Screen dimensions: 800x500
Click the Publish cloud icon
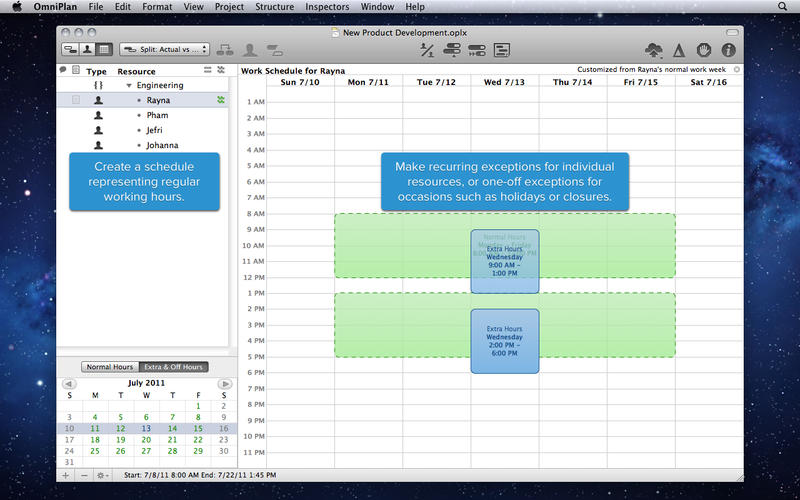point(655,49)
